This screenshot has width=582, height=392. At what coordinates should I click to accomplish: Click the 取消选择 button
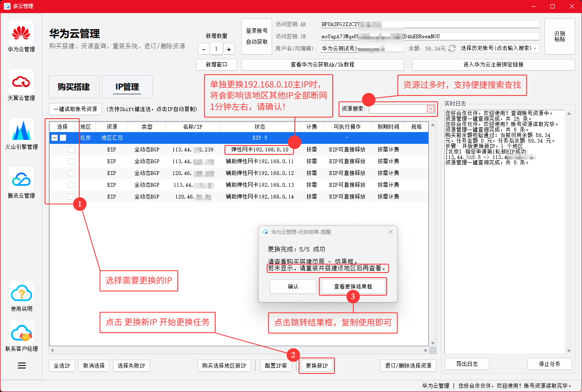(x=94, y=366)
